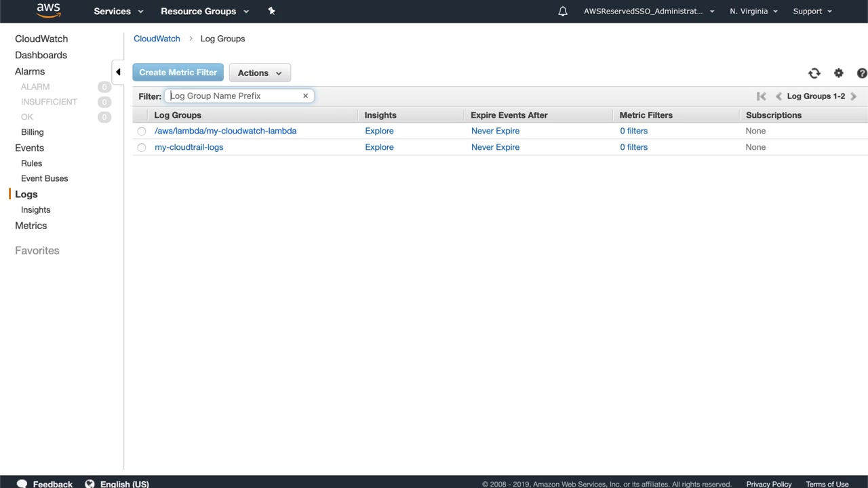Viewport: 868px width, 488px height.
Task: Open the AWSReservedSSO account dropdown
Action: pyautogui.click(x=649, y=11)
